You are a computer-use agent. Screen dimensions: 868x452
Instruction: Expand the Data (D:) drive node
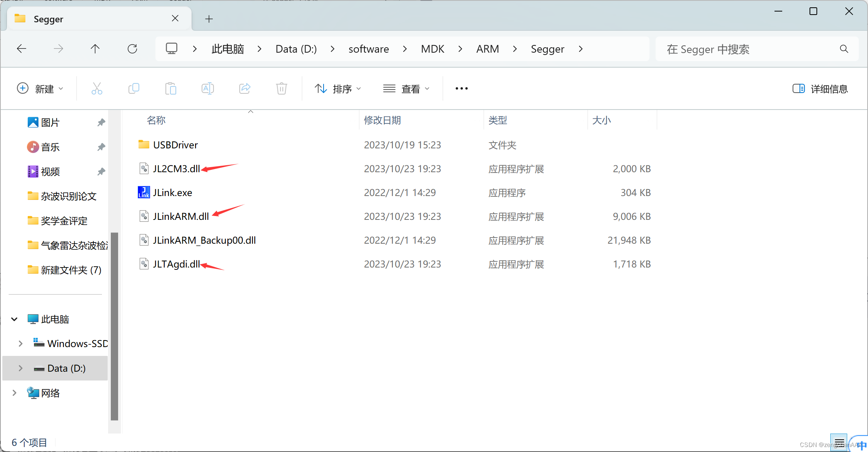point(20,368)
